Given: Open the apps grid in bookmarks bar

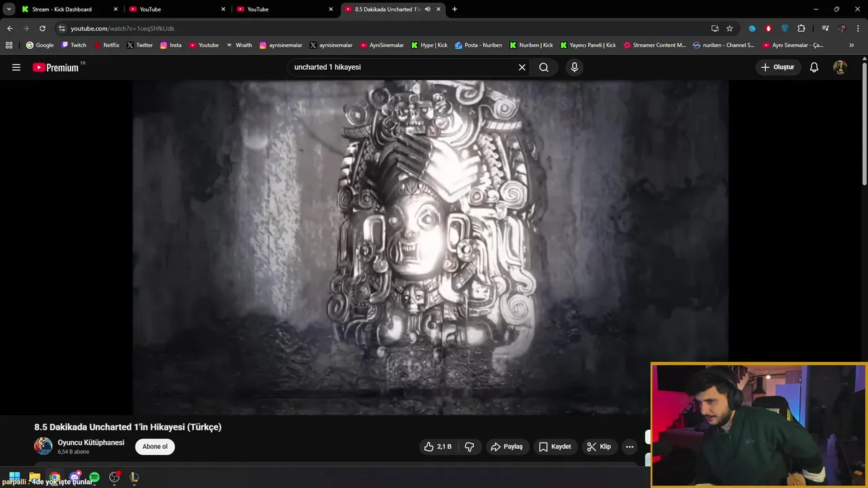Looking at the screenshot, I should [9, 45].
